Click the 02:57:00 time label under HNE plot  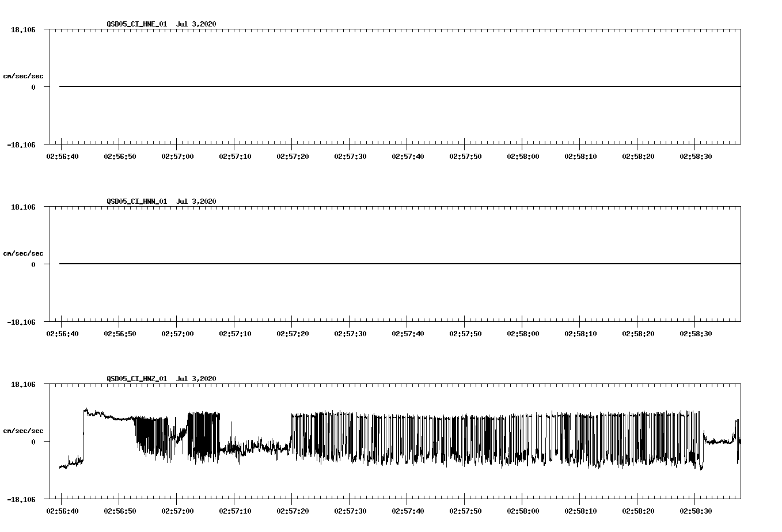(x=177, y=157)
